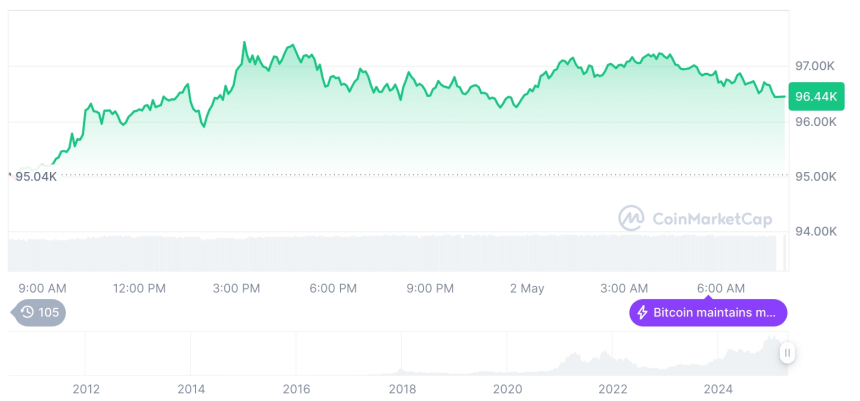
Task: Jump to 2020 in the overview timeline
Action: (x=507, y=388)
